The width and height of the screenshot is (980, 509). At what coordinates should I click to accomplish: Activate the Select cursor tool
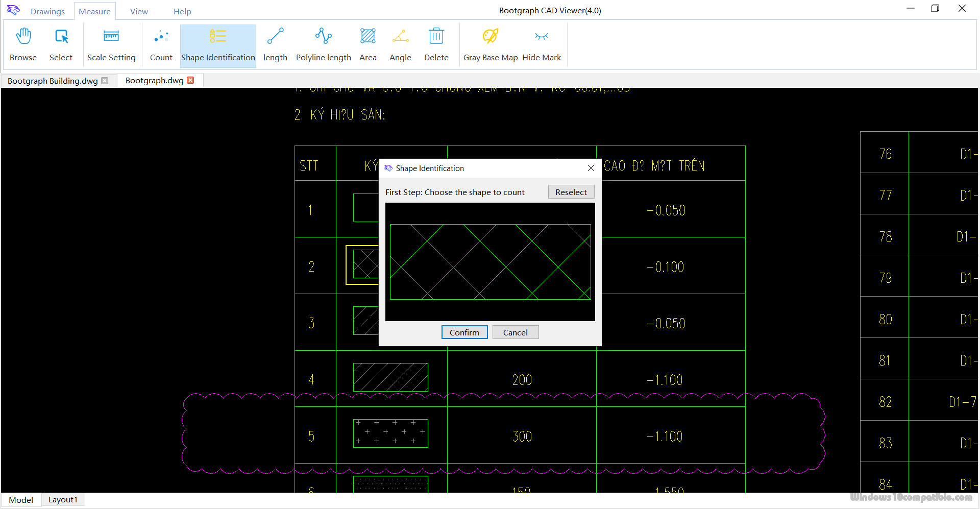pyautogui.click(x=61, y=45)
